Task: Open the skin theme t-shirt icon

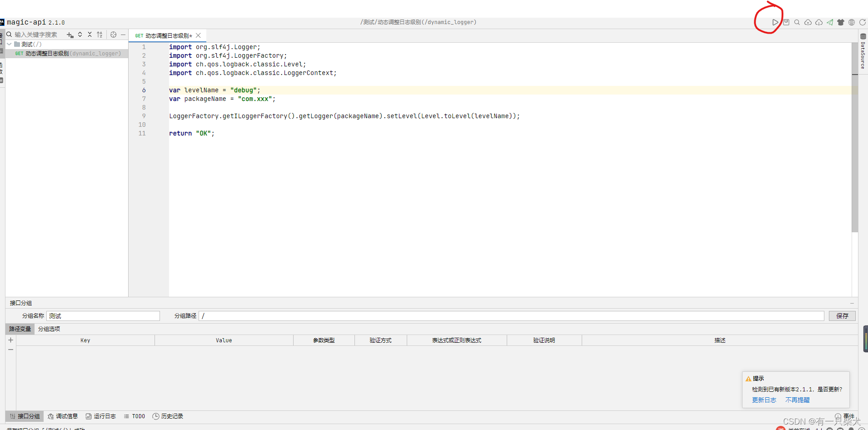Action: tap(841, 22)
